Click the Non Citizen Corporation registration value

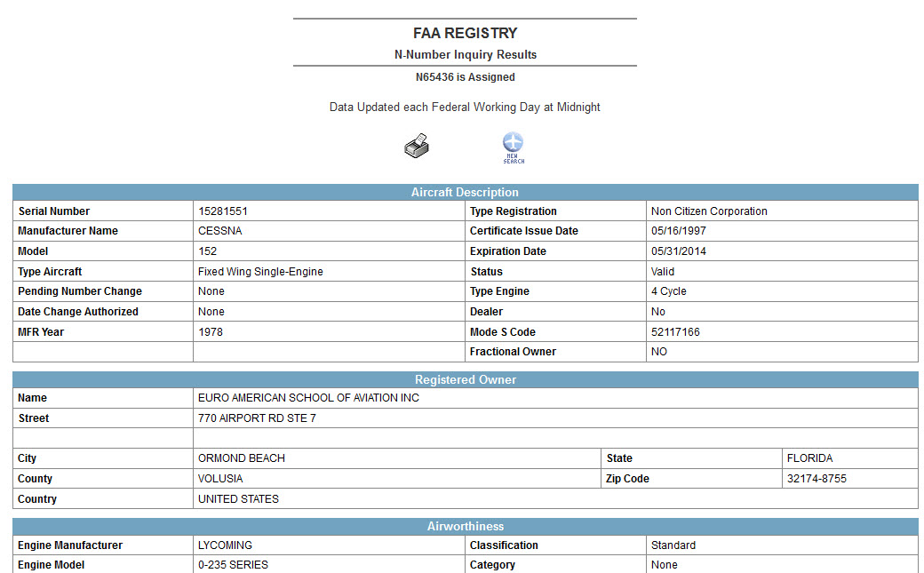pos(709,211)
